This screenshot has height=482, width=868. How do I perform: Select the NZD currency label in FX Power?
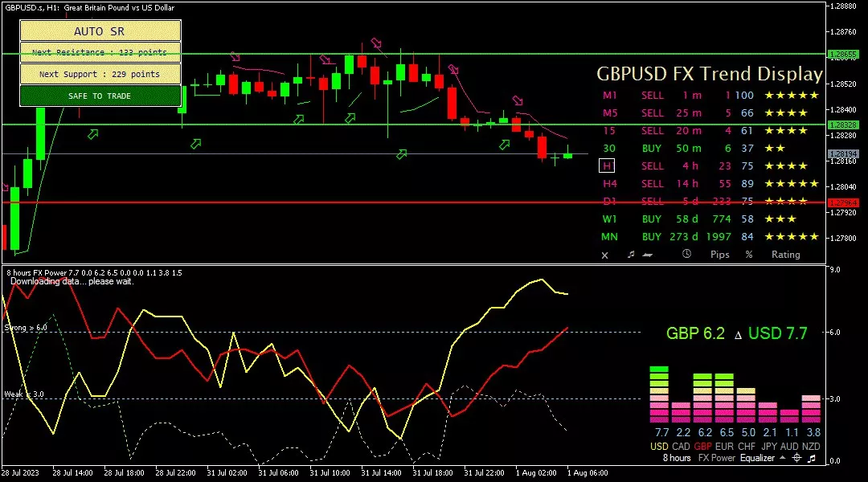click(811, 446)
